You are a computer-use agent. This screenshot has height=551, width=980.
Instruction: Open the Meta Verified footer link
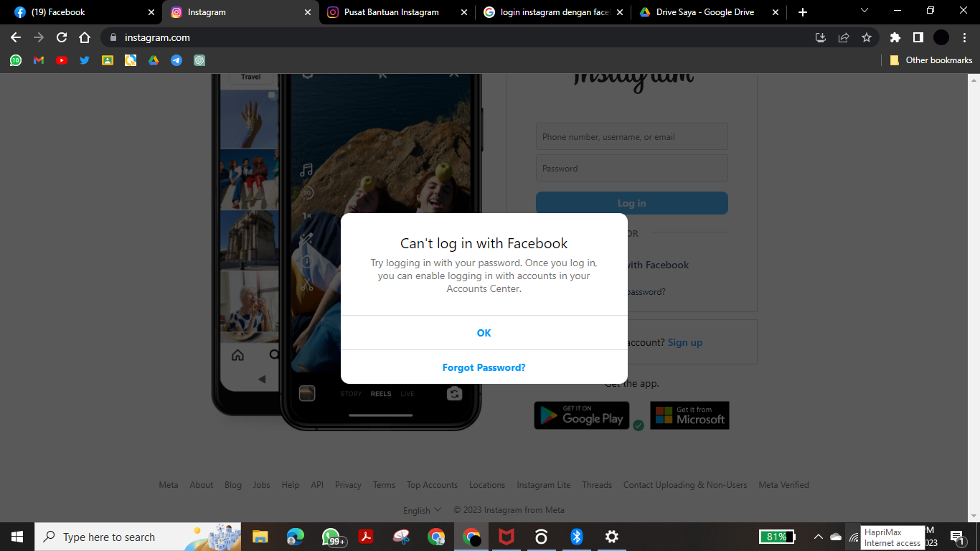(783, 485)
